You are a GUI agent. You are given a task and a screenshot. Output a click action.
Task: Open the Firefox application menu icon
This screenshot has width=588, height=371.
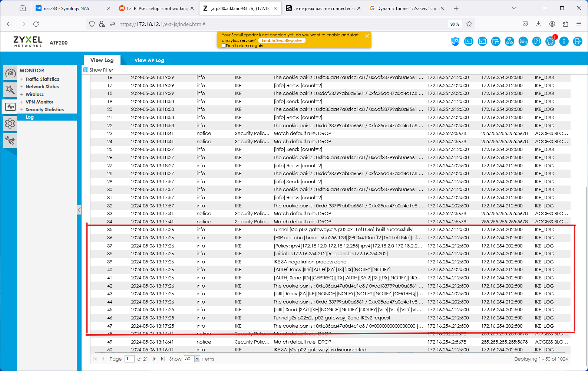pyautogui.click(x=579, y=24)
